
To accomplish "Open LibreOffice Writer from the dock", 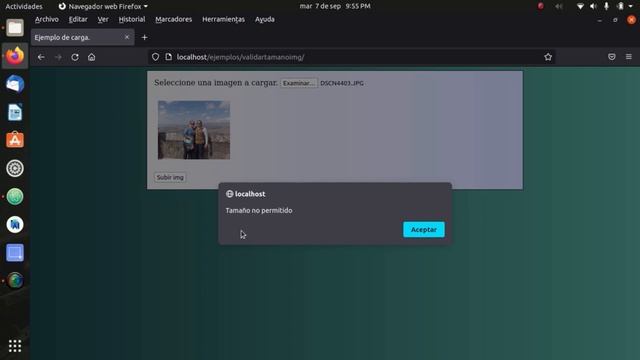I will pyautogui.click(x=15, y=112).
